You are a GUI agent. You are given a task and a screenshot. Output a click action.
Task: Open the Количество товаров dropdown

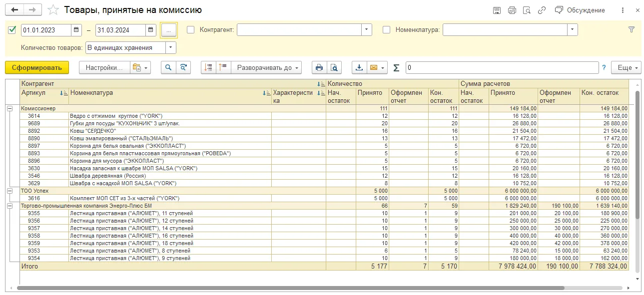click(171, 47)
